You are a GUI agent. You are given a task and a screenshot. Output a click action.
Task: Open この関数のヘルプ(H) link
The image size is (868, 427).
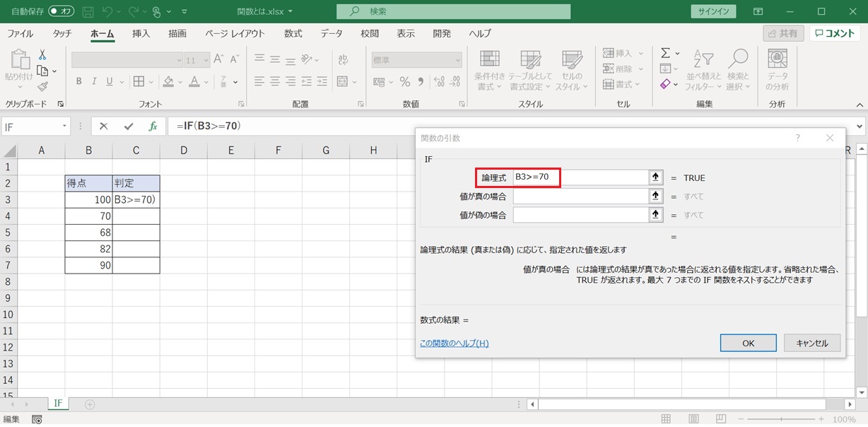[454, 344]
